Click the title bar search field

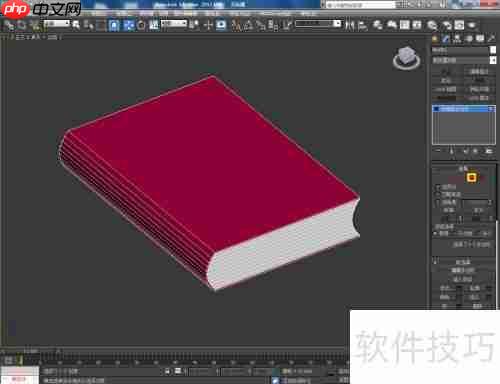(361, 5)
